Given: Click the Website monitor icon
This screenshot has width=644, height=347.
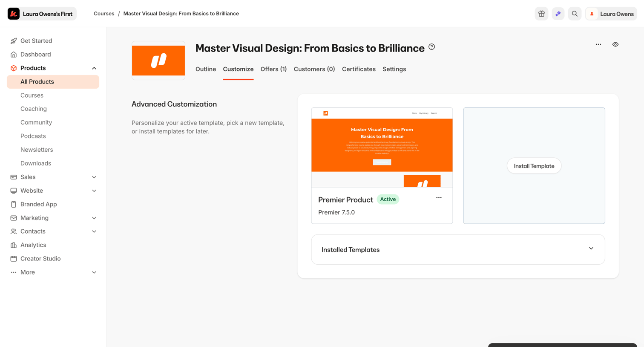Looking at the screenshot, I should click(14, 191).
